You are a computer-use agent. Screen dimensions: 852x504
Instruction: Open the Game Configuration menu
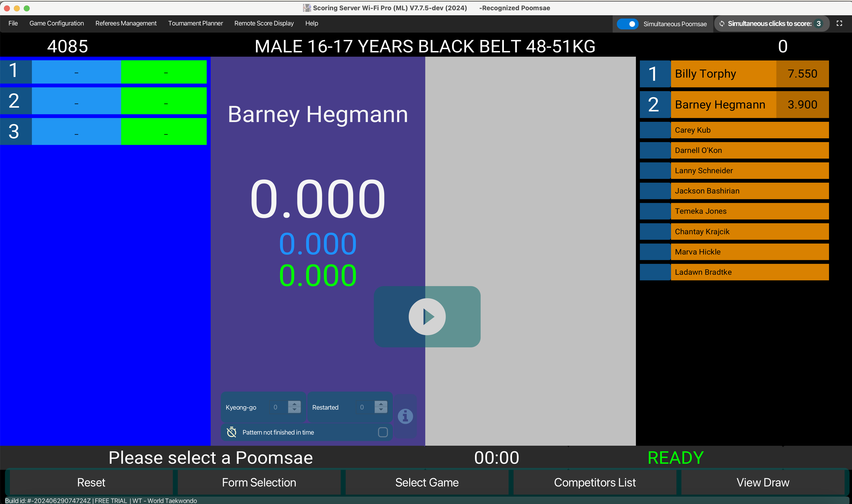pos(56,23)
